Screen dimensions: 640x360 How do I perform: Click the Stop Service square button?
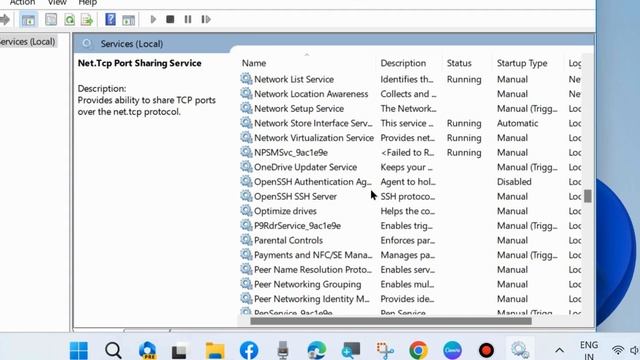point(170,19)
